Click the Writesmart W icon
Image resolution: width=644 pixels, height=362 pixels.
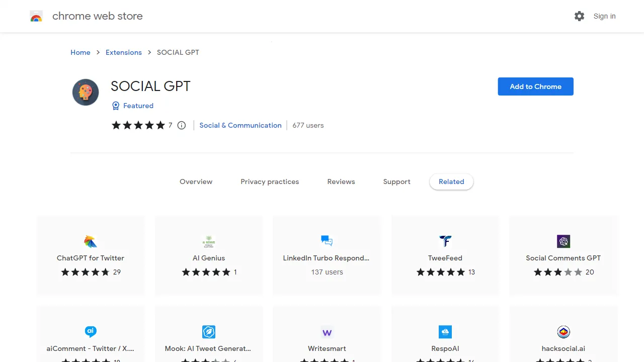pyautogui.click(x=327, y=332)
